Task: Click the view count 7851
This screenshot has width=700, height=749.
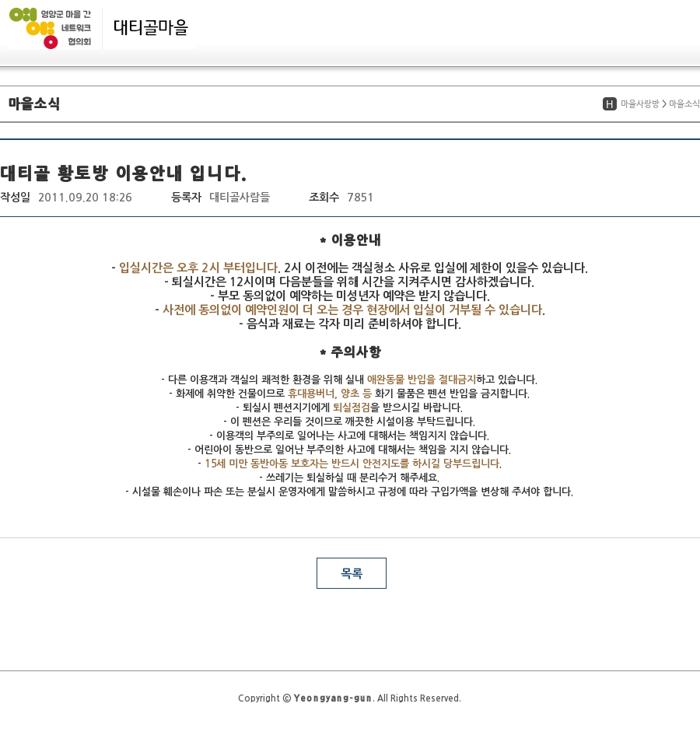Action: click(x=360, y=198)
